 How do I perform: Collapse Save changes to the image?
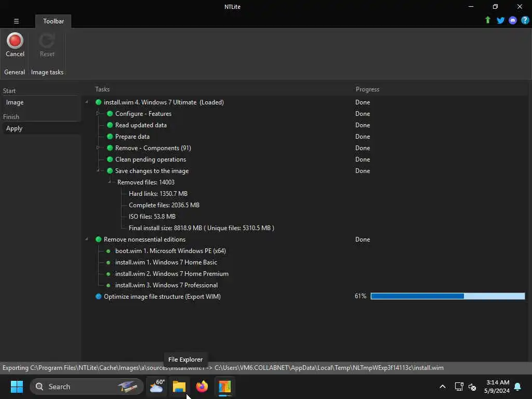tap(98, 170)
